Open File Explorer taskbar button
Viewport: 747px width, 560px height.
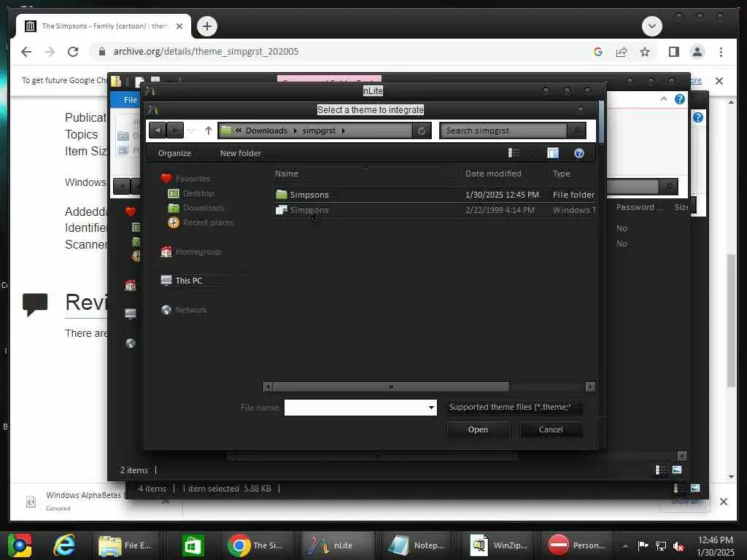125,545
